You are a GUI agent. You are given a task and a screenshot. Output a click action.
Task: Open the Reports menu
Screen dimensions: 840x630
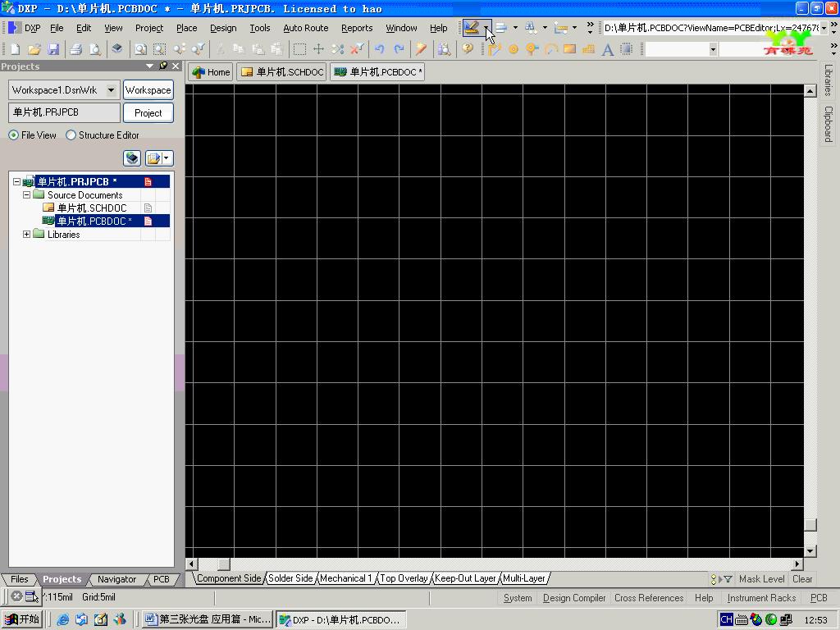coord(357,28)
